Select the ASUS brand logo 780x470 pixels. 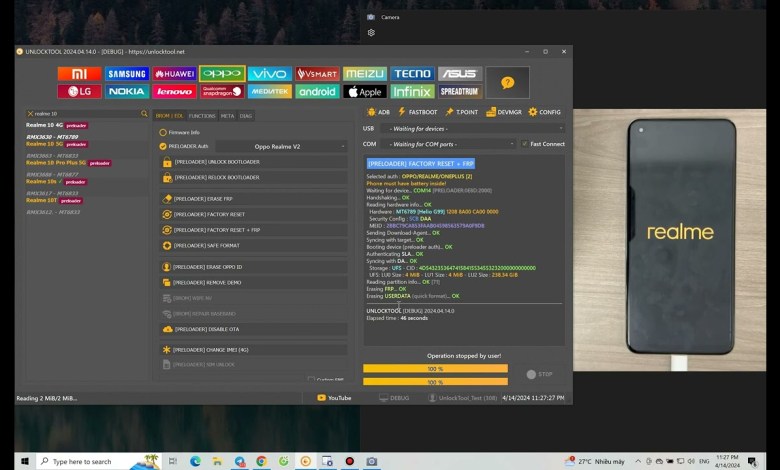[460, 74]
